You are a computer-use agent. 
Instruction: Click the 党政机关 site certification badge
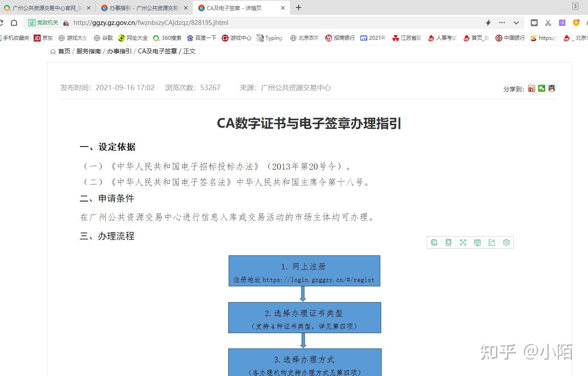[x=44, y=23]
